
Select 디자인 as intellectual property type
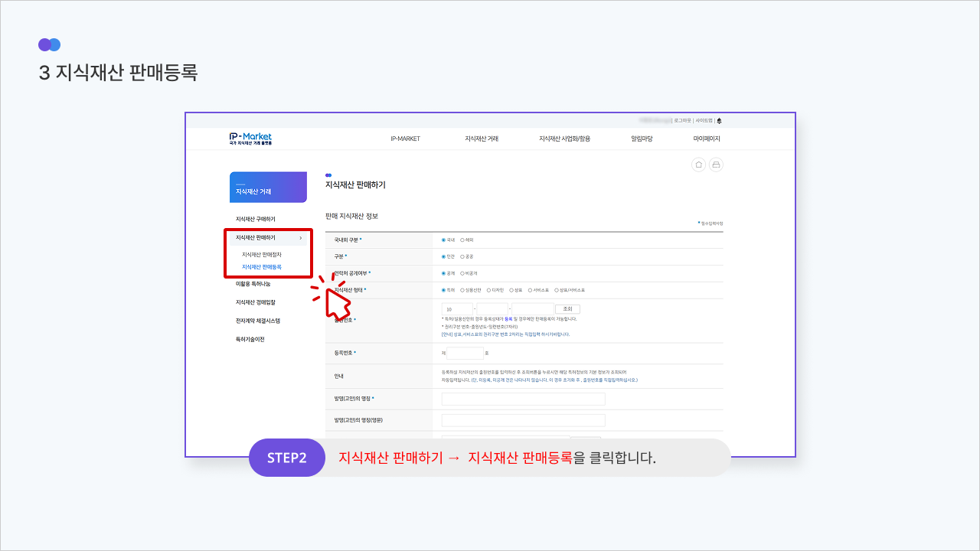click(489, 290)
